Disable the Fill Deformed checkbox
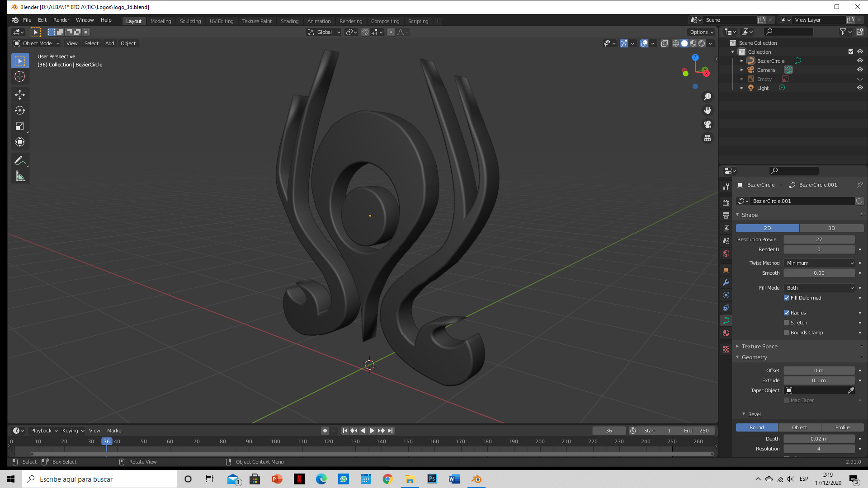This screenshot has width=868, height=488. point(787,298)
